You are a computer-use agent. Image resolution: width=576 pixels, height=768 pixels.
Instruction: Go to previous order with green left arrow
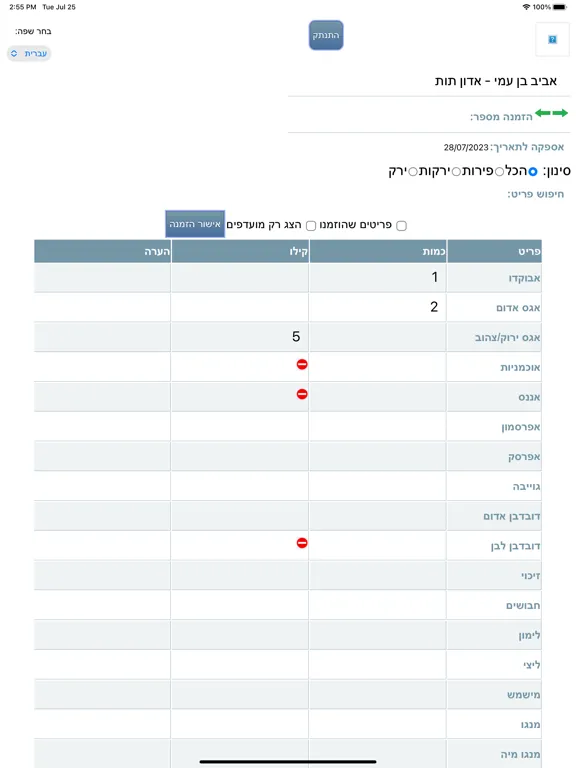pos(543,113)
